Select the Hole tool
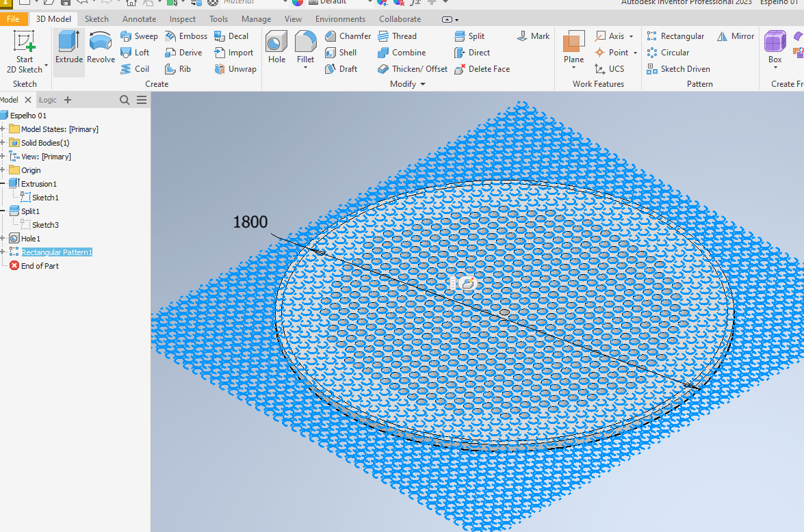 [276, 47]
